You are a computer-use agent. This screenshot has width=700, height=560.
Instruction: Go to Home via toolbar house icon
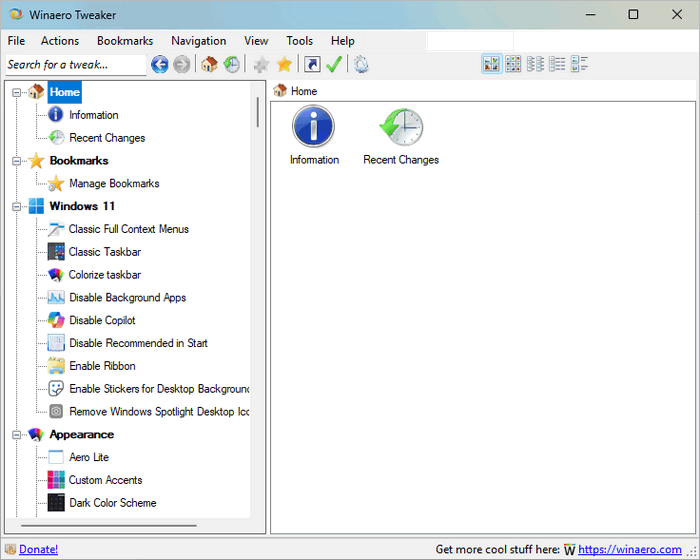209,64
